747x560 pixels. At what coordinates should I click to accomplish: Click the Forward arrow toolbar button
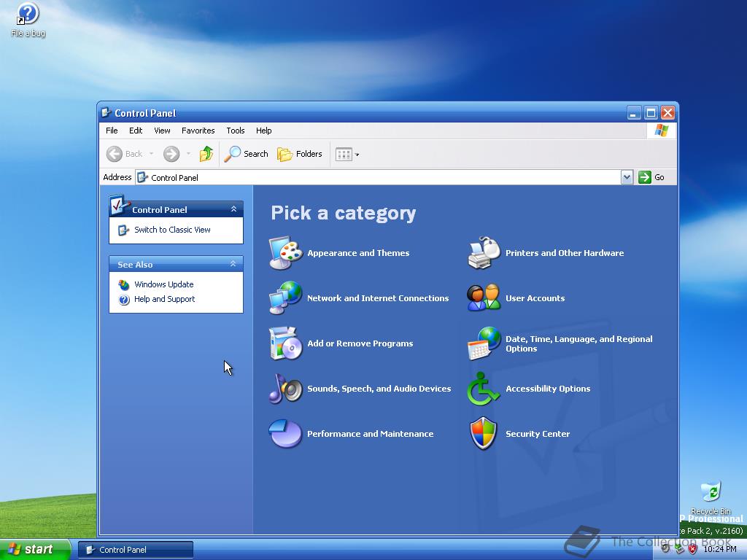(171, 154)
